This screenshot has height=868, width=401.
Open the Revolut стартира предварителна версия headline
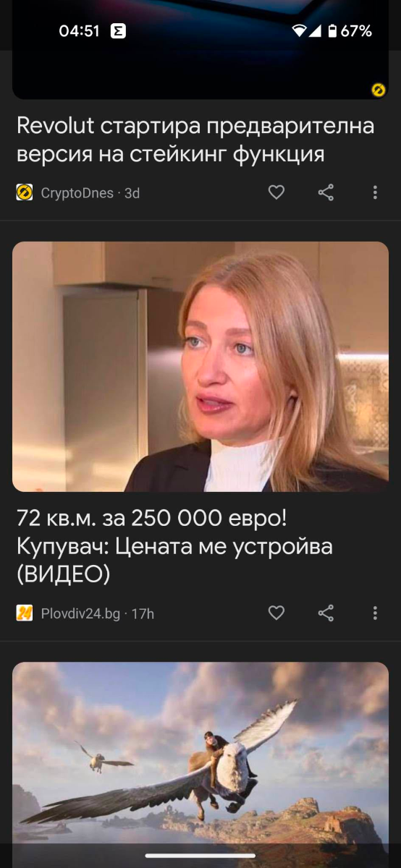(x=195, y=140)
